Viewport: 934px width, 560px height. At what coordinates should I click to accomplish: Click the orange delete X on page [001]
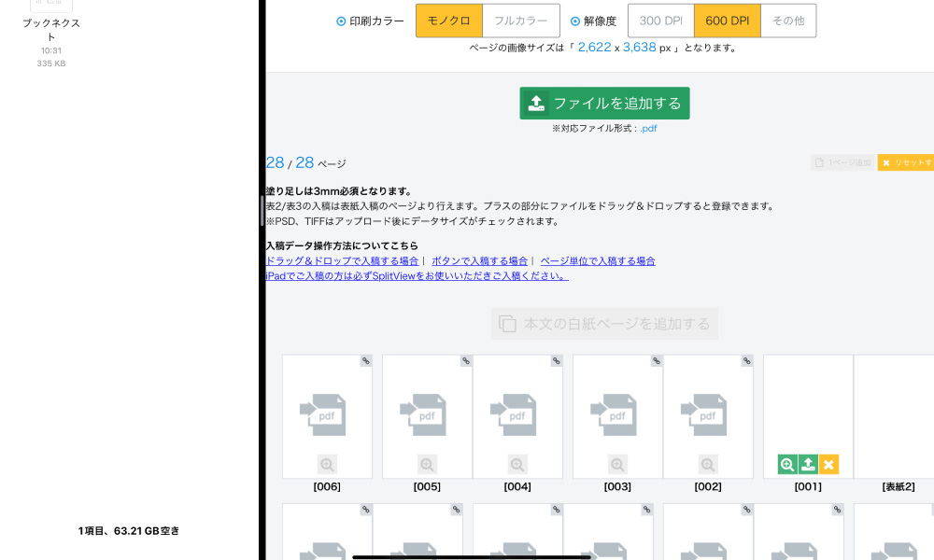pos(828,464)
